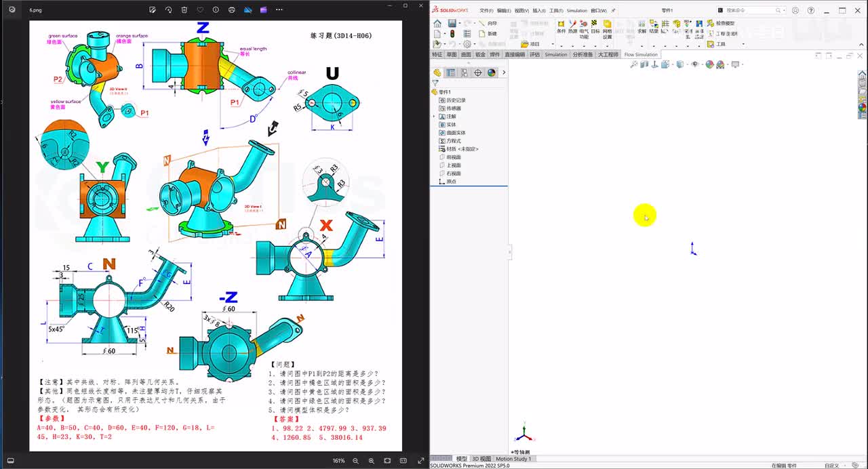Open the 编辑 menu in SolidWorks
The image size is (868, 469).
[x=504, y=11]
